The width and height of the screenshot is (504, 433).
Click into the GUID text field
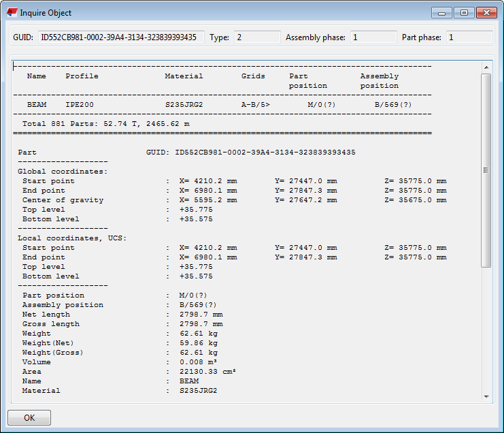coord(120,37)
